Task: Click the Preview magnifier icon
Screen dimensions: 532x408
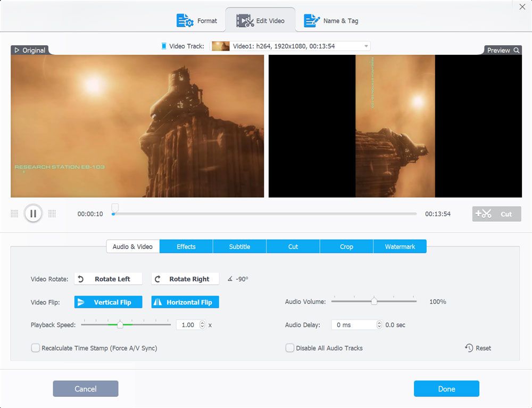Action: (517, 50)
